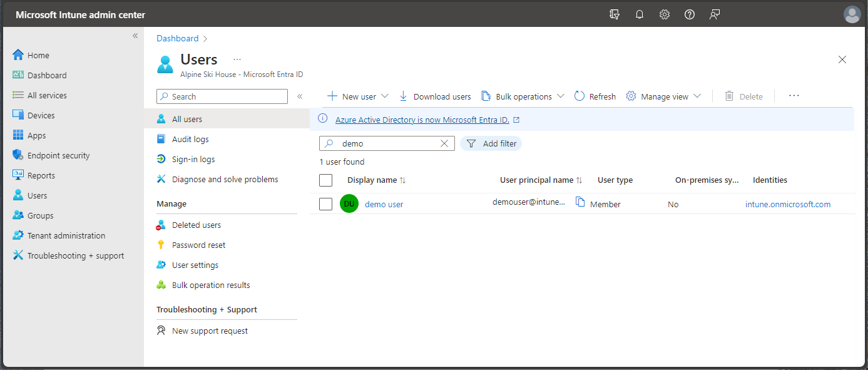868x370 pixels.
Task: Select Sign-in logs in the sub-navigation
Action: click(x=193, y=158)
